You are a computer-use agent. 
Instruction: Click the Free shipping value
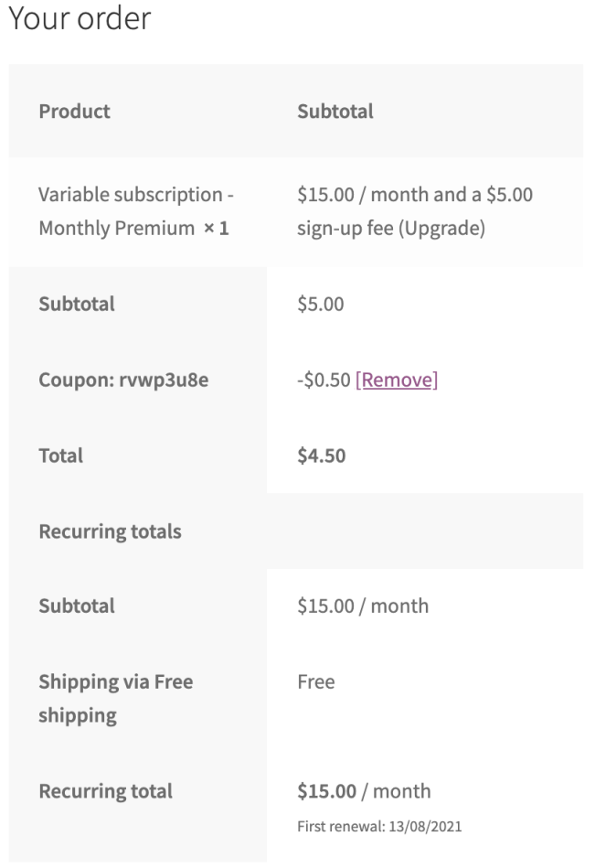[316, 681]
